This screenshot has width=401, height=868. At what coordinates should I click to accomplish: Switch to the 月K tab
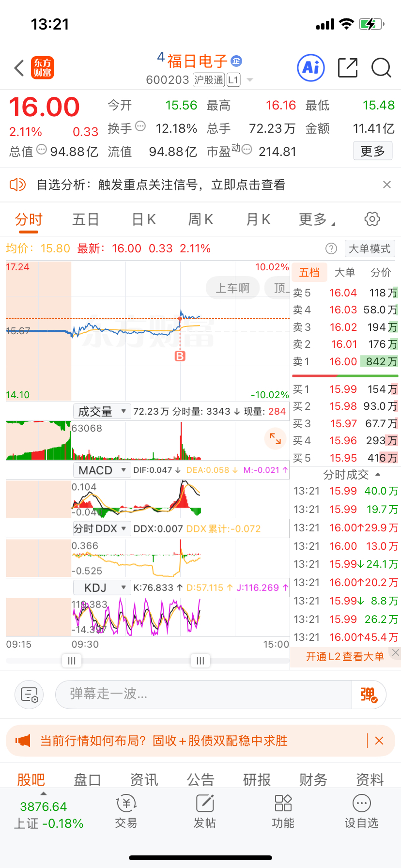point(258,220)
